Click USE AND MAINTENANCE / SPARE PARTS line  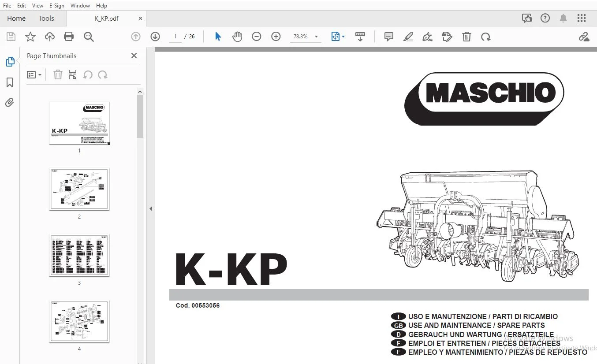click(x=477, y=325)
